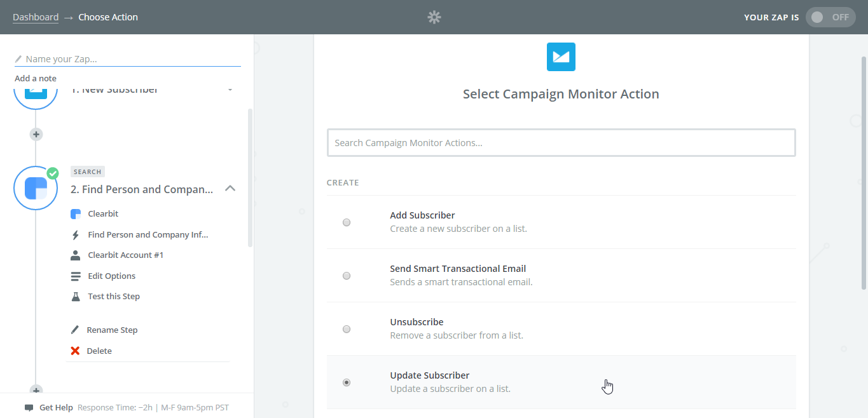The height and width of the screenshot is (418, 868).
Task: Click 'Create a new subscriber on a list.' text
Action: tap(458, 229)
